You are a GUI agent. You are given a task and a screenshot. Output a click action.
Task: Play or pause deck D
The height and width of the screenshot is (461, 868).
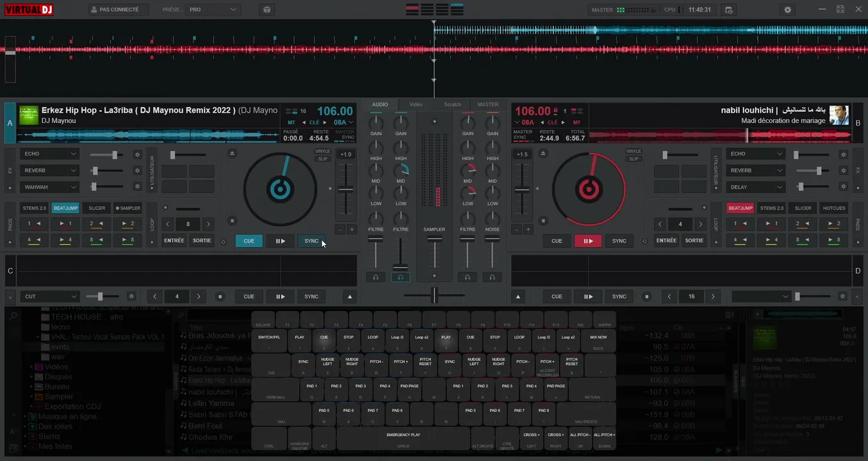click(588, 296)
